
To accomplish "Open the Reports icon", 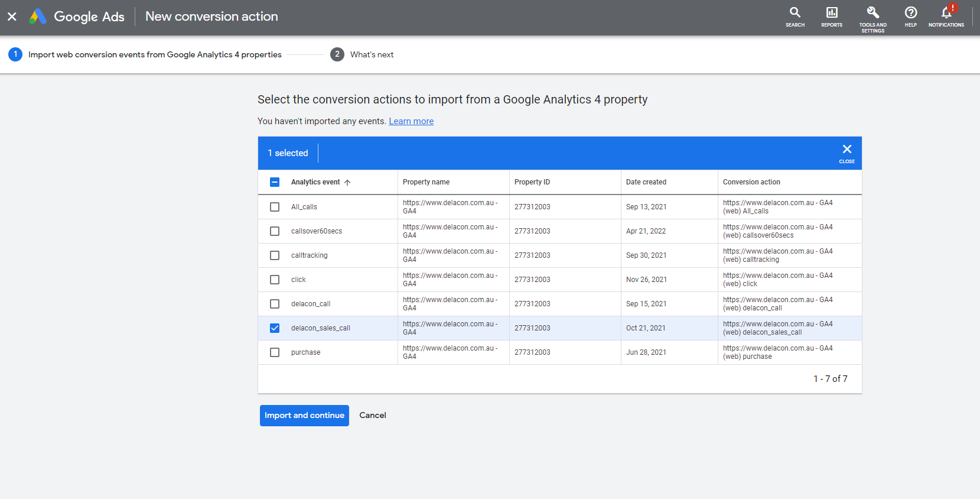I will [832, 17].
